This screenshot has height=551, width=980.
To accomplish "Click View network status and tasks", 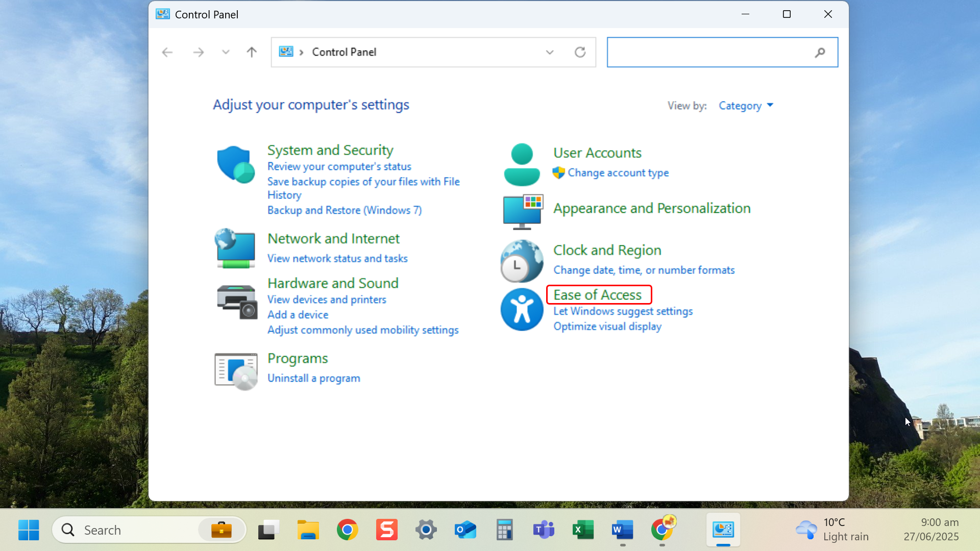I will pos(337,258).
